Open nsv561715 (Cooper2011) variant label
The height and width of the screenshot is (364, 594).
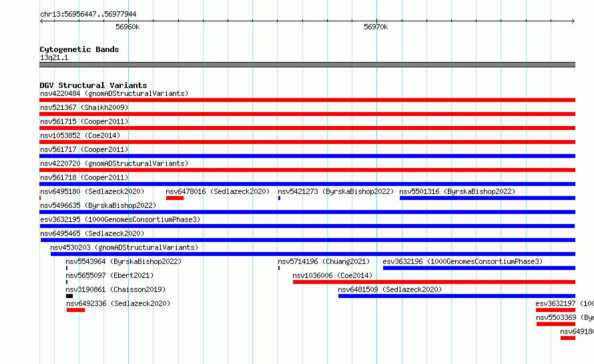tap(84, 121)
